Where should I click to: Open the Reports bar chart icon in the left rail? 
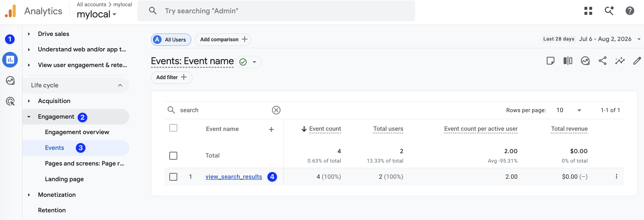[10, 60]
